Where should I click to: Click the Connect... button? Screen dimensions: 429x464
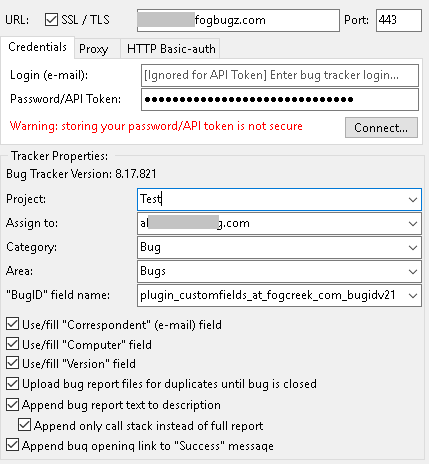(381, 127)
